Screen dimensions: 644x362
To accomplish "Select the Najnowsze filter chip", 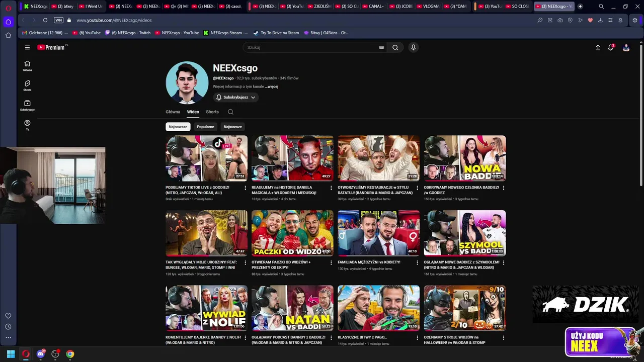I will 178,127.
